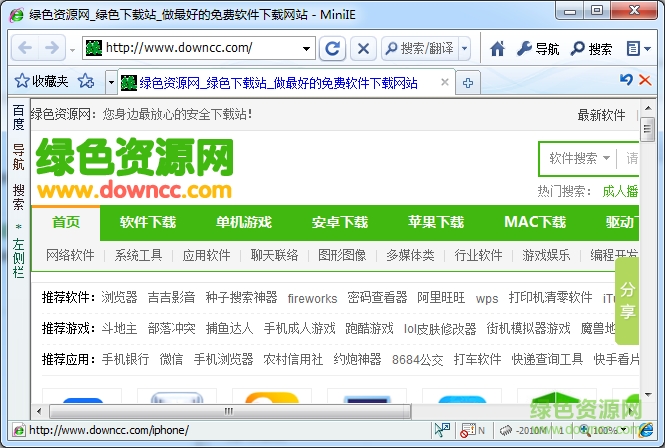Click the 导航 navigation toolbar button
The image size is (665, 448).
pos(538,48)
